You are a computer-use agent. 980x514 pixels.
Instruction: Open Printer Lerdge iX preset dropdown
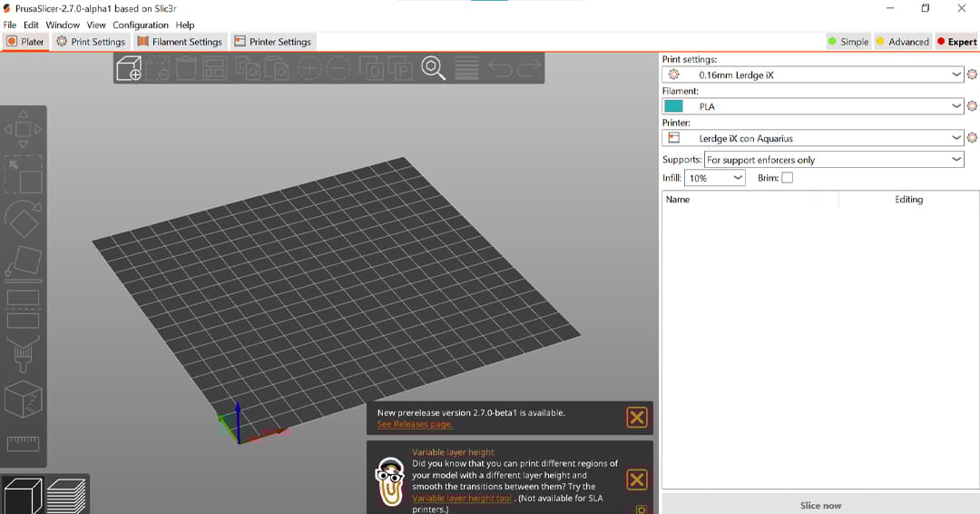coord(812,137)
